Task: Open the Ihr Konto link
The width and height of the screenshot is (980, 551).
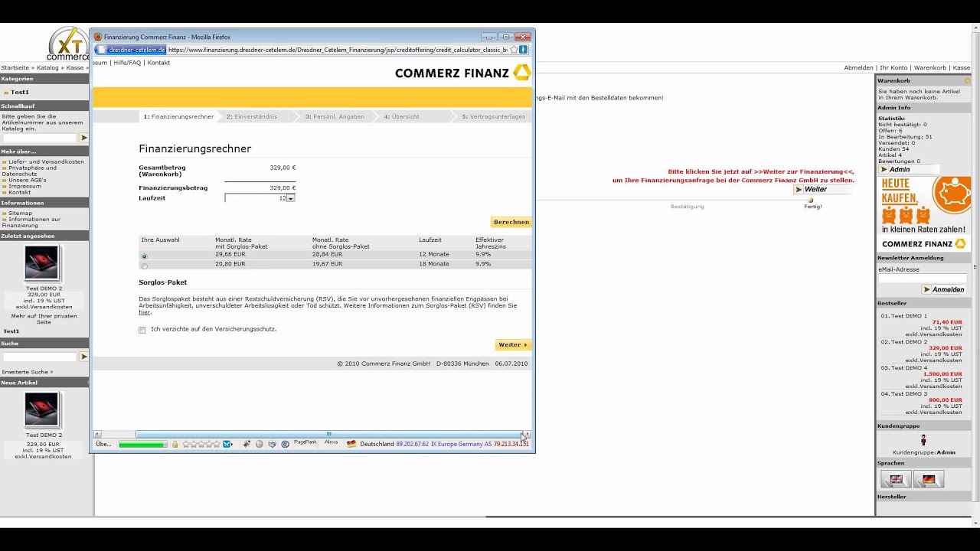Action: [x=893, y=67]
